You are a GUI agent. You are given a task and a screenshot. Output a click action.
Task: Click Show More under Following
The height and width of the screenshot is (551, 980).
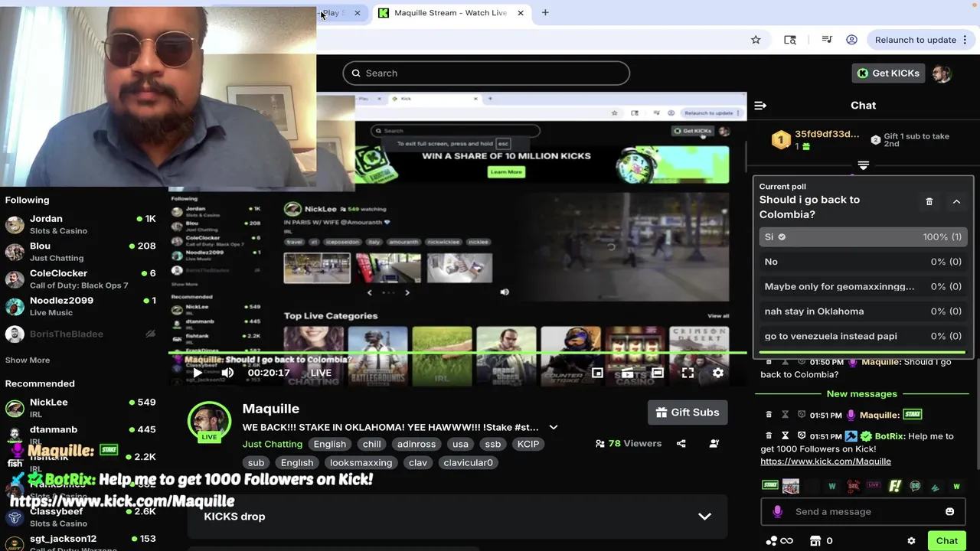pyautogui.click(x=28, y=360)
